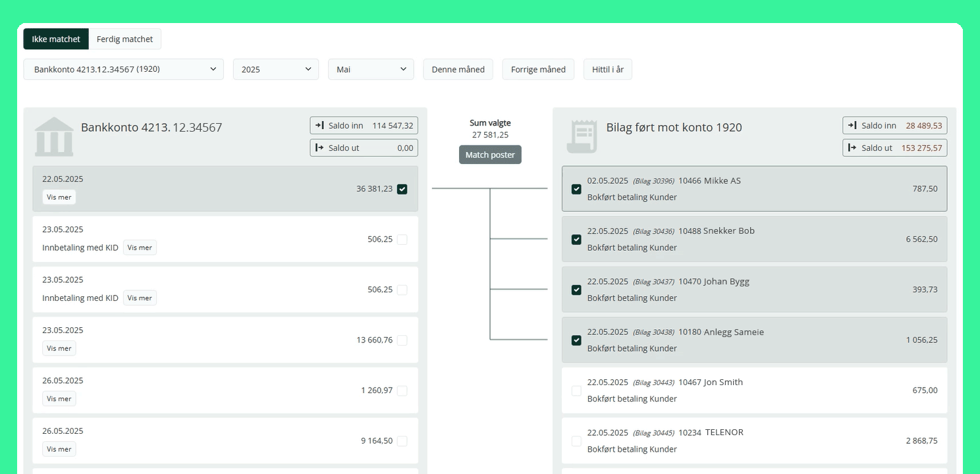This screenshot has width=980, height=474.
Task: Click the receipt voucher icon
Action: [x=582, y=136]
